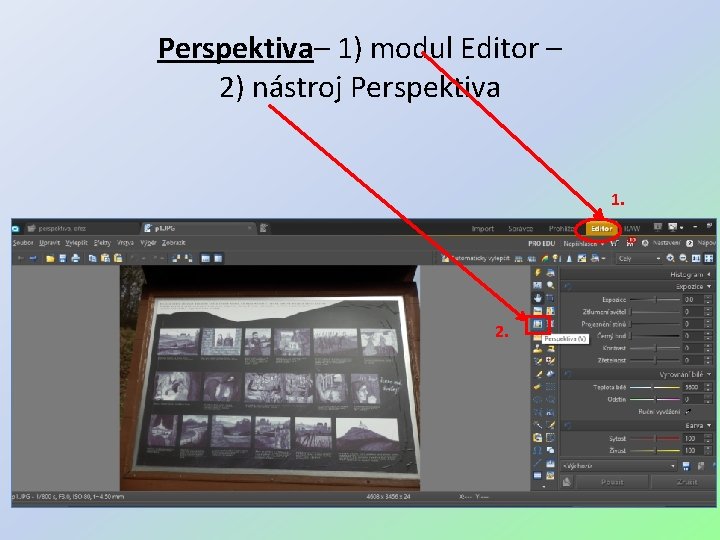Select the clone stamp tool

point(537,349)
